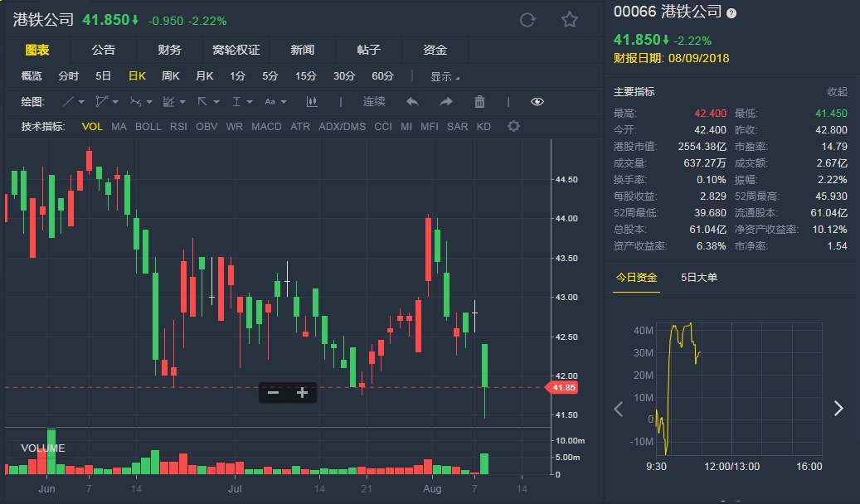Refresh the 港铁公司 quote data
The width and height of the screenshot is (860, 504).
tap(527, 20)
